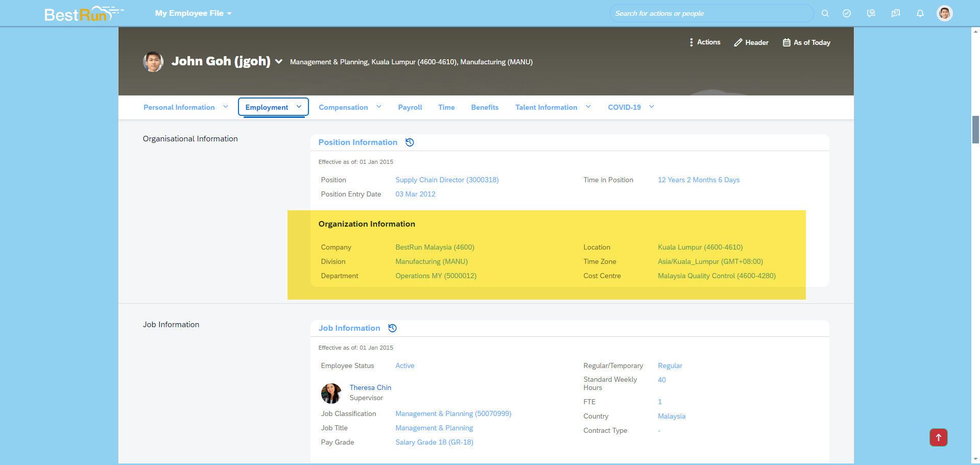Open the Payroll tab
Viewport: 980px width, 465px height.
tap(410, 107)
